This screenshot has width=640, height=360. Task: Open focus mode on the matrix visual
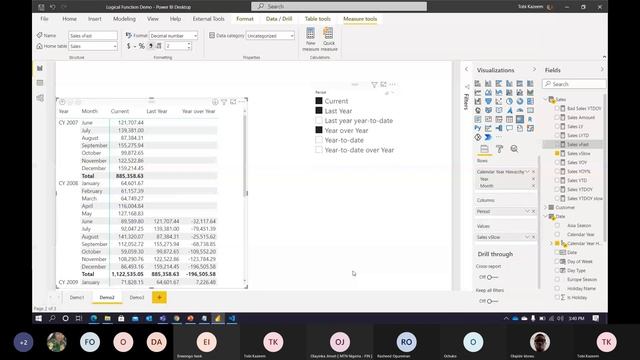[233, 102]
